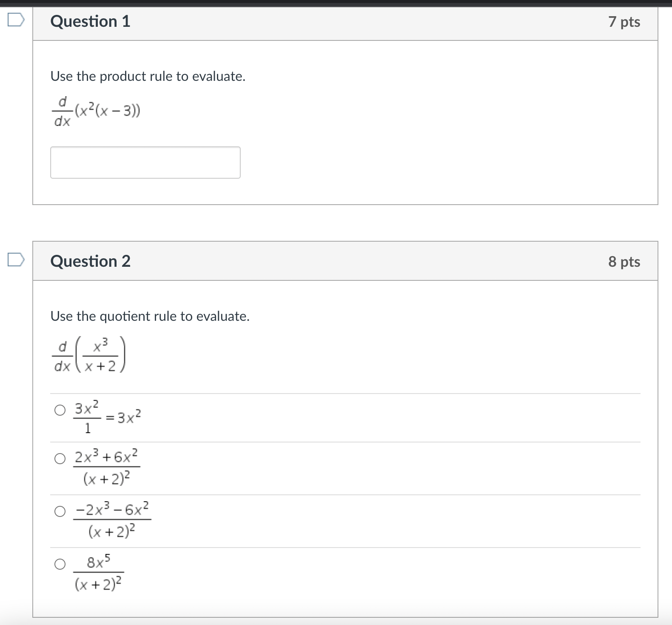This screenshot has width=672, height=625.
Task: Select answer (2x³ + 6x²)/(x + 2)²
Action: [60, 459]
